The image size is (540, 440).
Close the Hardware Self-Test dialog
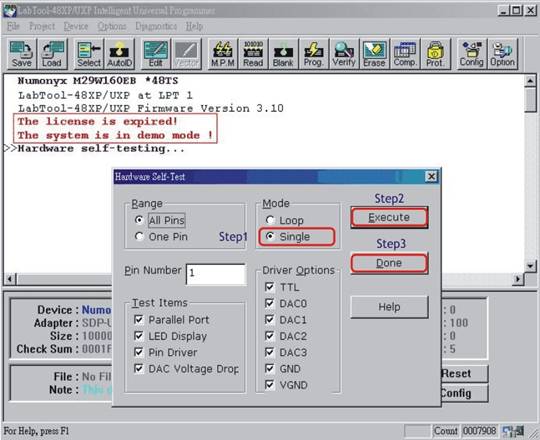point(431,177)
